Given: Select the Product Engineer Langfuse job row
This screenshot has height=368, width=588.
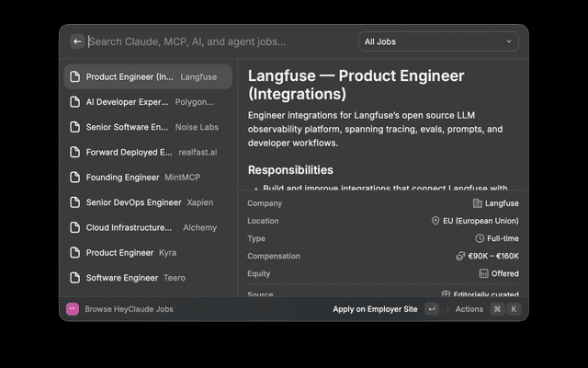Looking at the screenshot, I should click(x=148, y=76).
